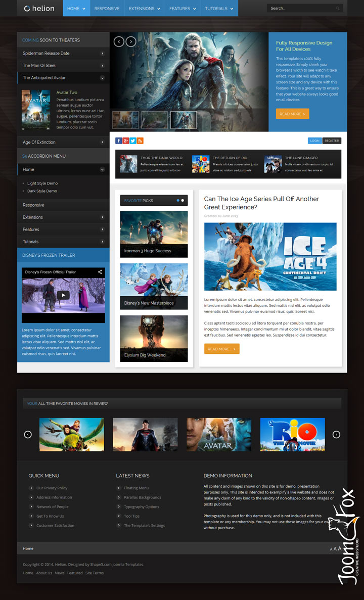Click the Google Plus social icon
Image resolution: width=364 pixels, height=600 pixels.
point(125,141)
